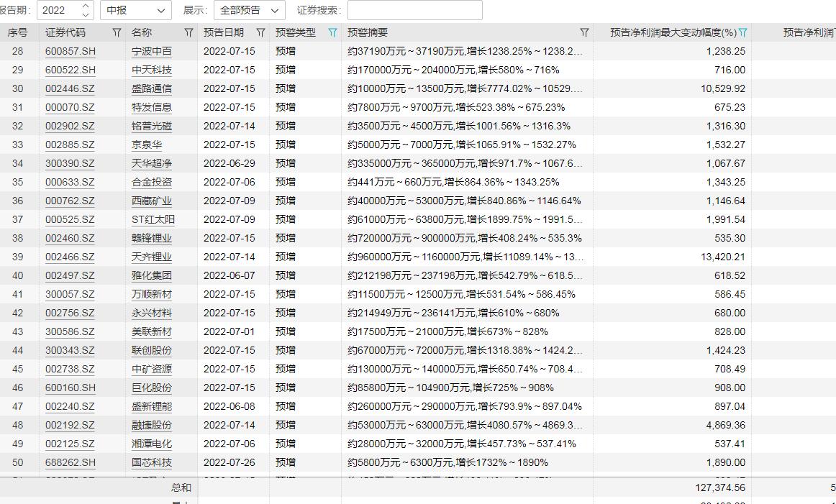Open active filter icon on 预警类型 column
The height and width of the screenshot is (504, 836).
pyautogui.click(x=332, y=32)
